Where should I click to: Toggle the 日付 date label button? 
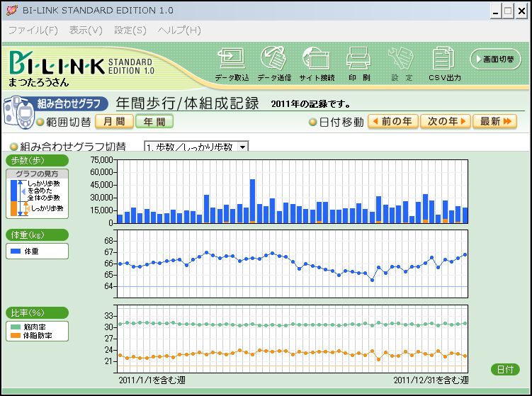click(x=504, y=370)
